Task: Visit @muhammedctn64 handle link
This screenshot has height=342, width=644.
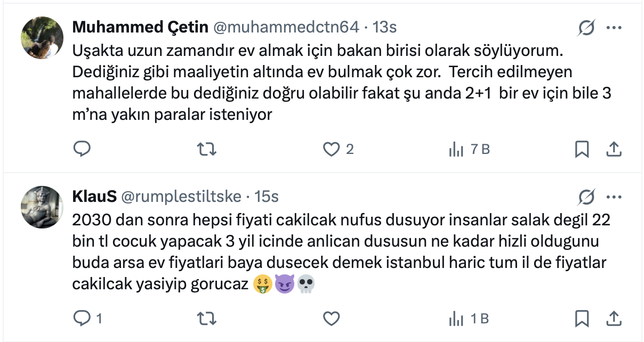Action: pyautogui.click(x=286, y=27)
